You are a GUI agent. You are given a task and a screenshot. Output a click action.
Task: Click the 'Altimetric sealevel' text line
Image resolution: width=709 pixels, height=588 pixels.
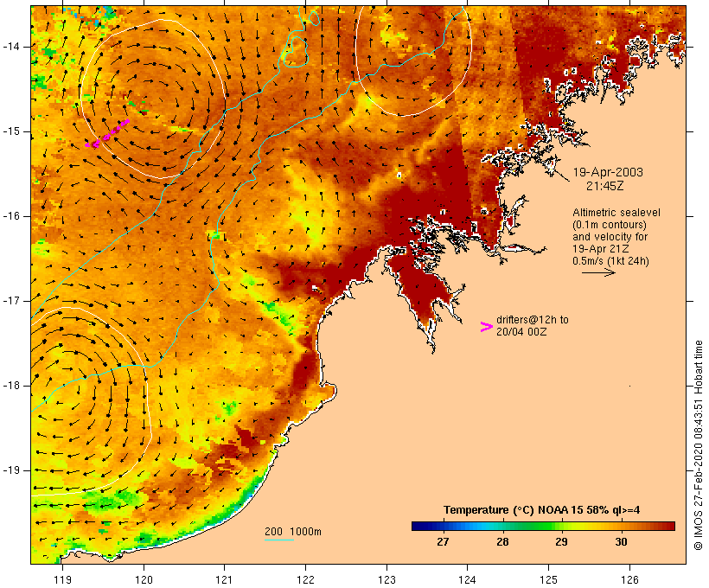pyautogui.click(x=616, y=213)
